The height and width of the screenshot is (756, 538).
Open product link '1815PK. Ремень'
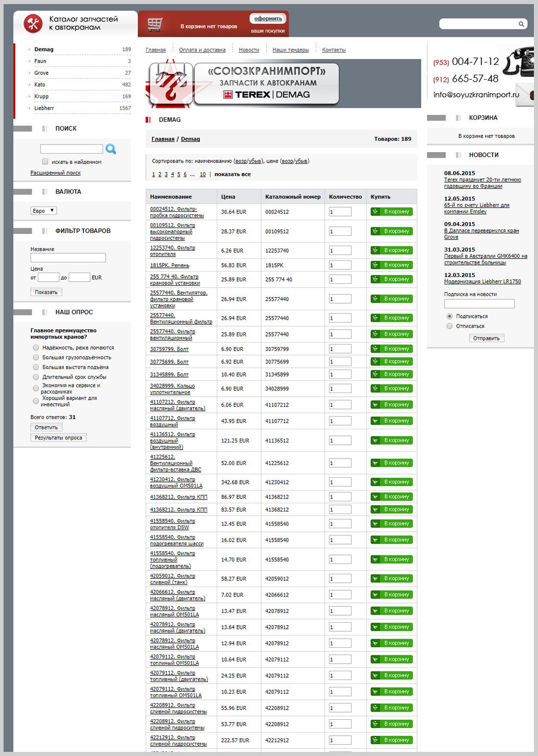point(170,265)
